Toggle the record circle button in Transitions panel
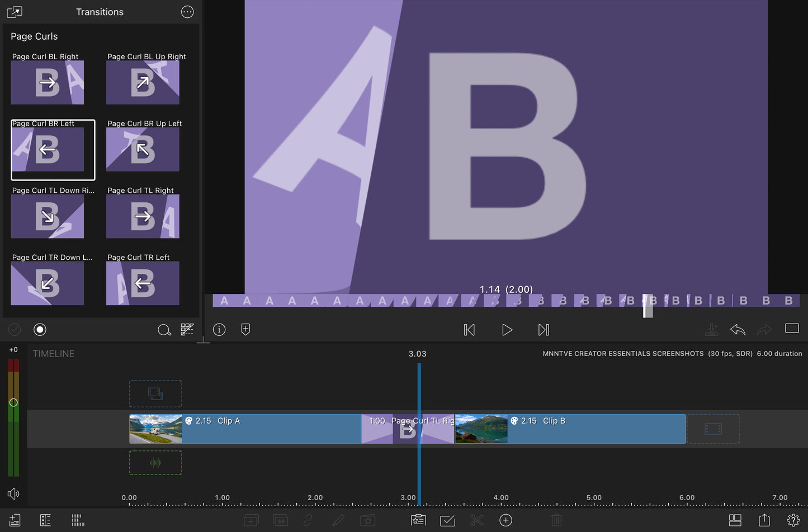This screenshot has width=808, height=532. tap(40, 330)
